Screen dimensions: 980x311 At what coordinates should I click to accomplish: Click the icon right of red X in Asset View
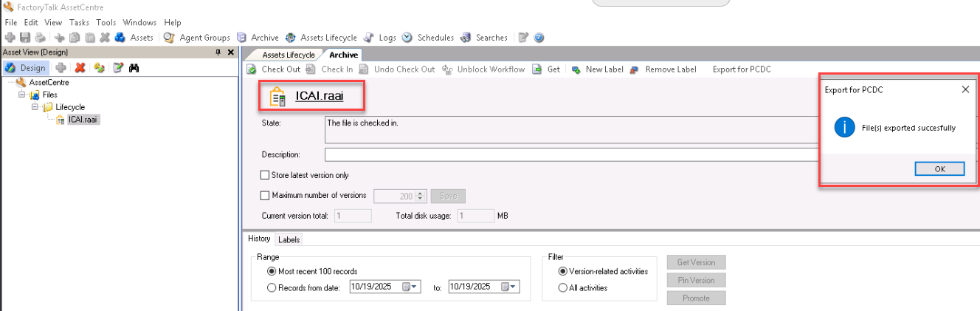99,67
